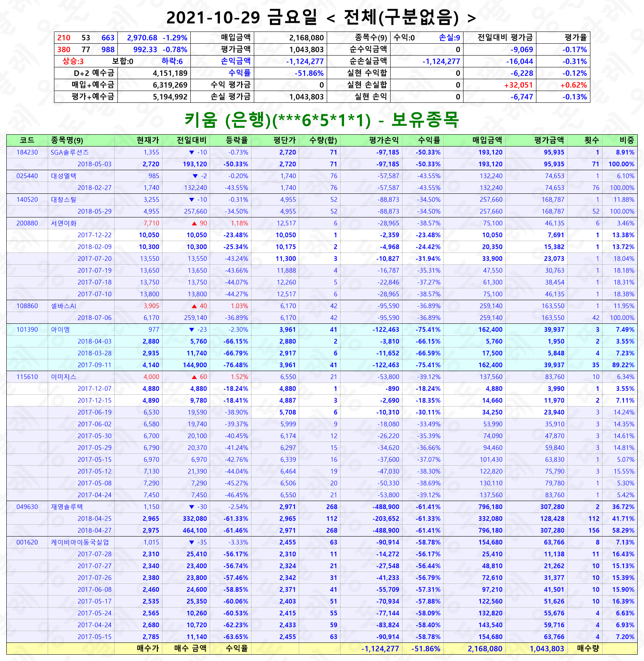Click total 평가금액 1,043,803 in footer row

pyautogui.click(x=547, y=649)
